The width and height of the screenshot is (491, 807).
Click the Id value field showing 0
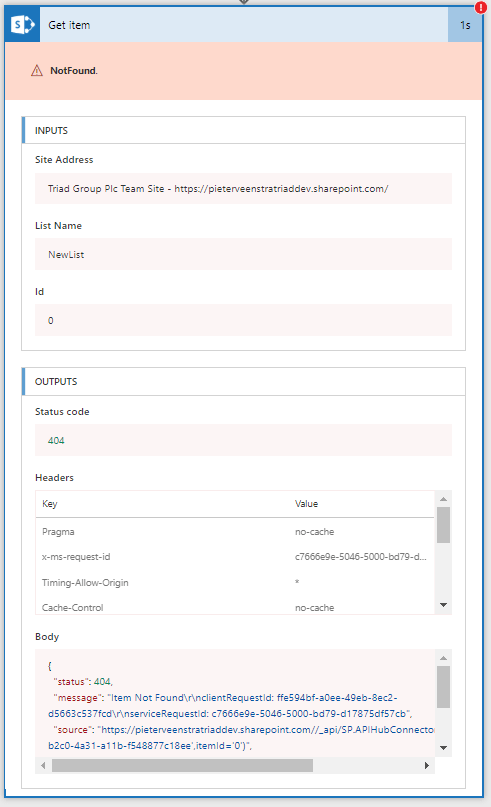pos(243,320)
